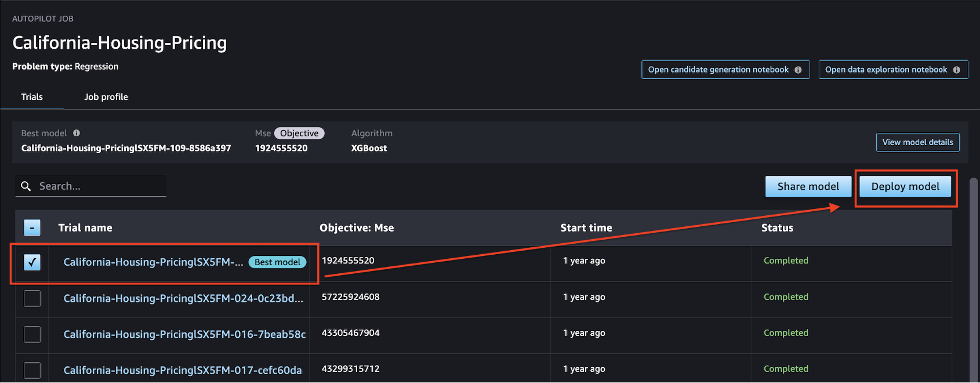Click info icon on candidate generation notebook button
This screenshot has width=980, height=383.
(798, 70)
